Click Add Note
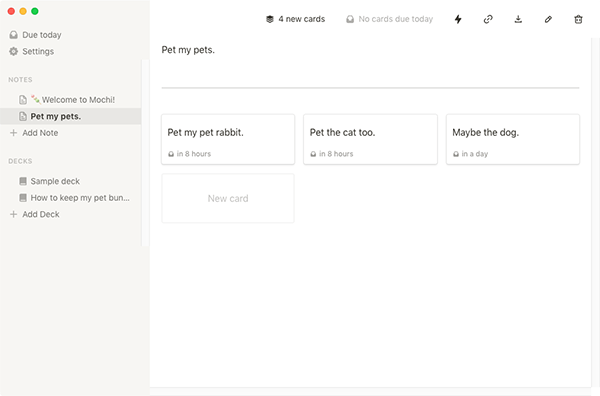Viewport: 600px width, 396px height. [x=34, y=133]
